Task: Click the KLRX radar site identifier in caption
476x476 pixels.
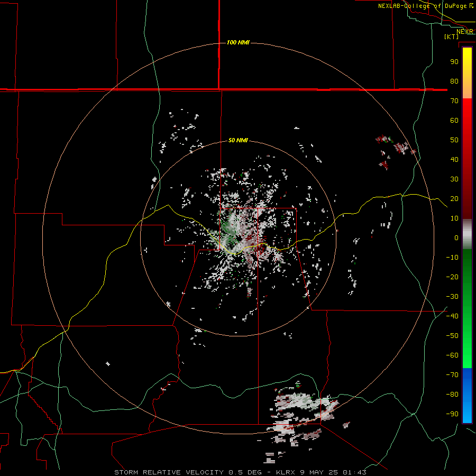Action: coord(286,472)
